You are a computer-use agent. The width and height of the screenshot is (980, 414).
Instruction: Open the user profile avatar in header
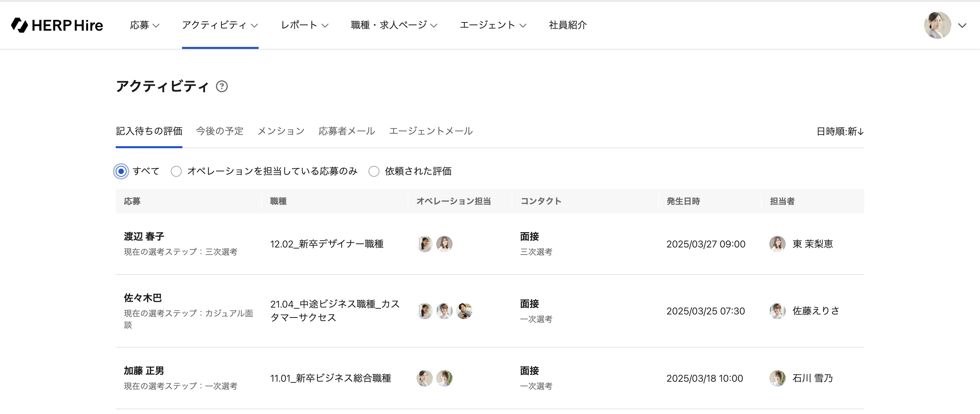tap(937, 25)
